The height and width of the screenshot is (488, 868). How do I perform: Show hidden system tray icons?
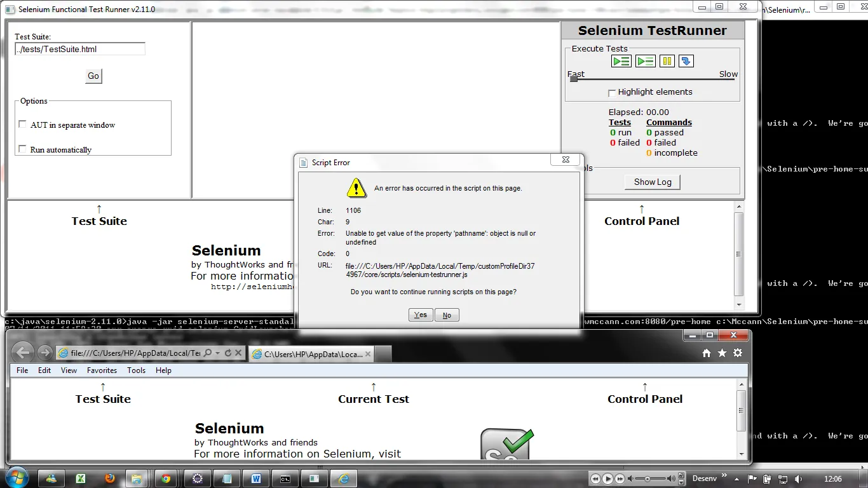click(737, 478)
